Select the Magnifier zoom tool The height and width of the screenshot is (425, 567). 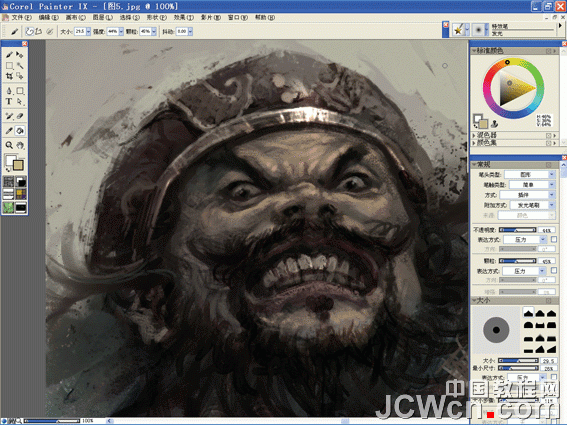pos(9,145)
